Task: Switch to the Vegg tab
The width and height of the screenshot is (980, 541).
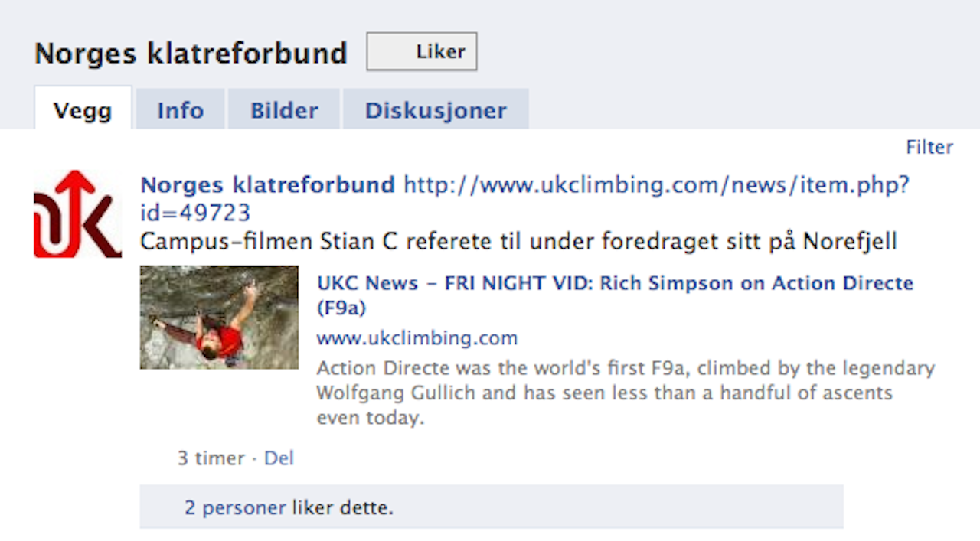Action: (x=83, y=109)
